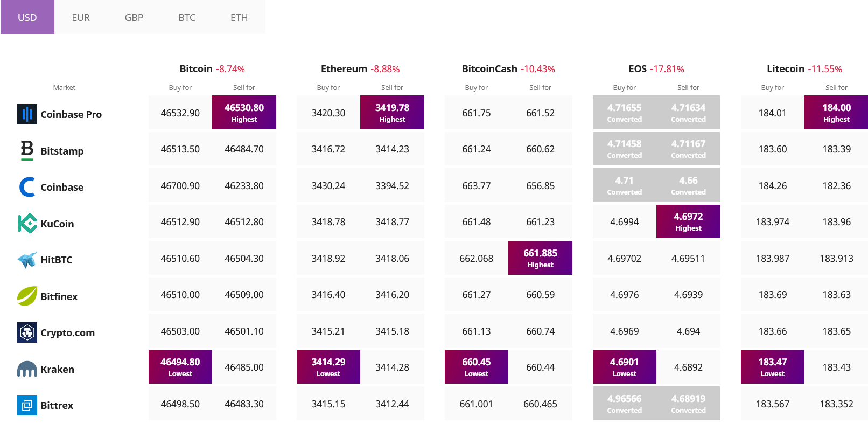Select highest EOS sell price 4.6972

coord(688,221)
